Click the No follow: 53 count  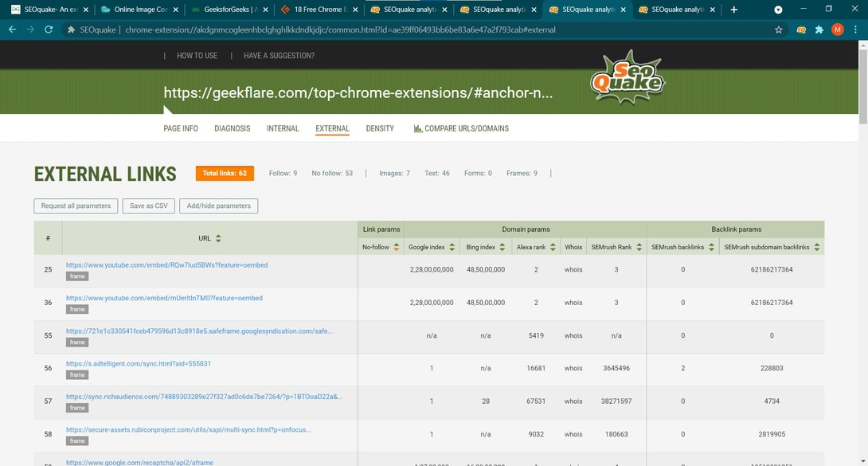[332, 173]
